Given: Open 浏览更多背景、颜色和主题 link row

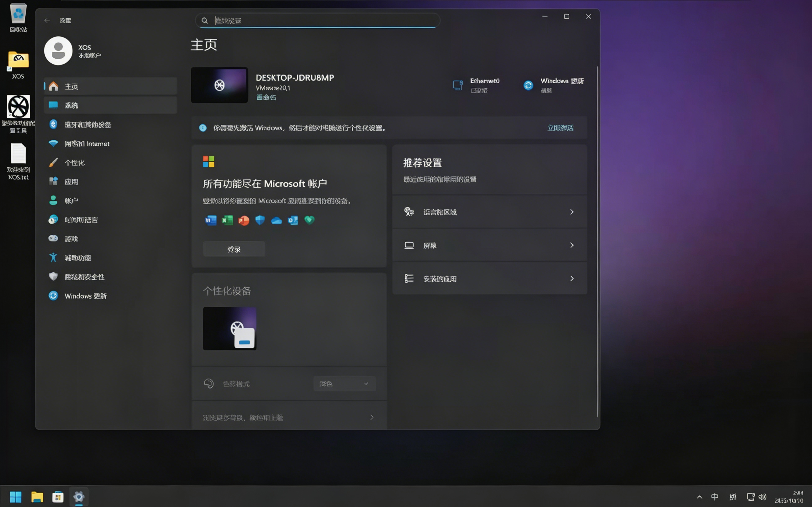Looking at the screenshot, I should (x=289, y=417).
